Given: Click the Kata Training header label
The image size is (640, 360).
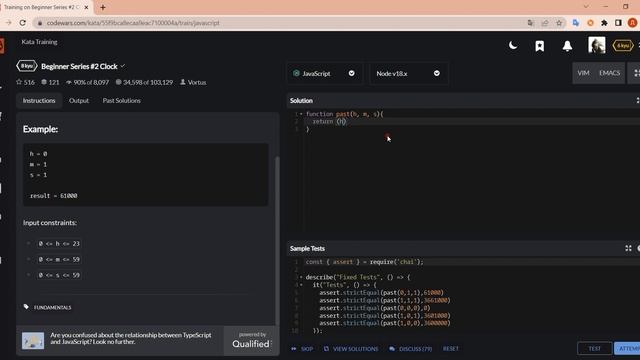Looking at the screenshot, I should [x=39, y=42].
